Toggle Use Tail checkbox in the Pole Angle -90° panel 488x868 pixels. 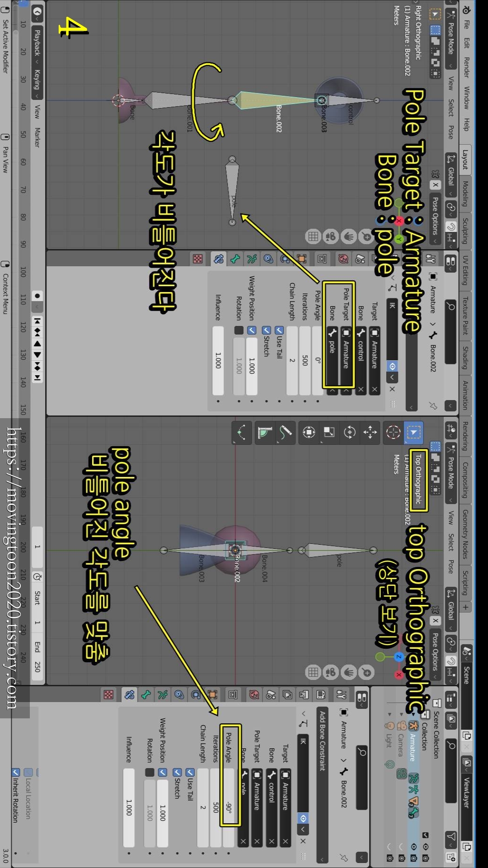(190, 772)
